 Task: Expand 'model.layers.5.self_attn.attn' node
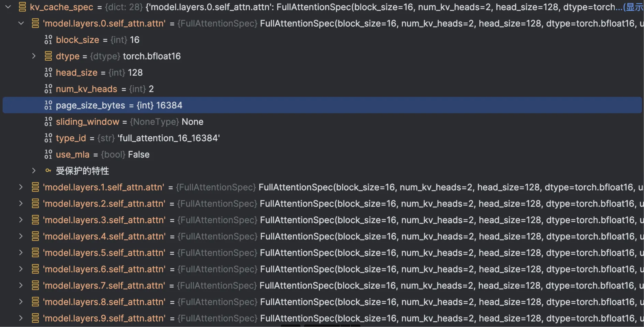[x=21, y=252]
